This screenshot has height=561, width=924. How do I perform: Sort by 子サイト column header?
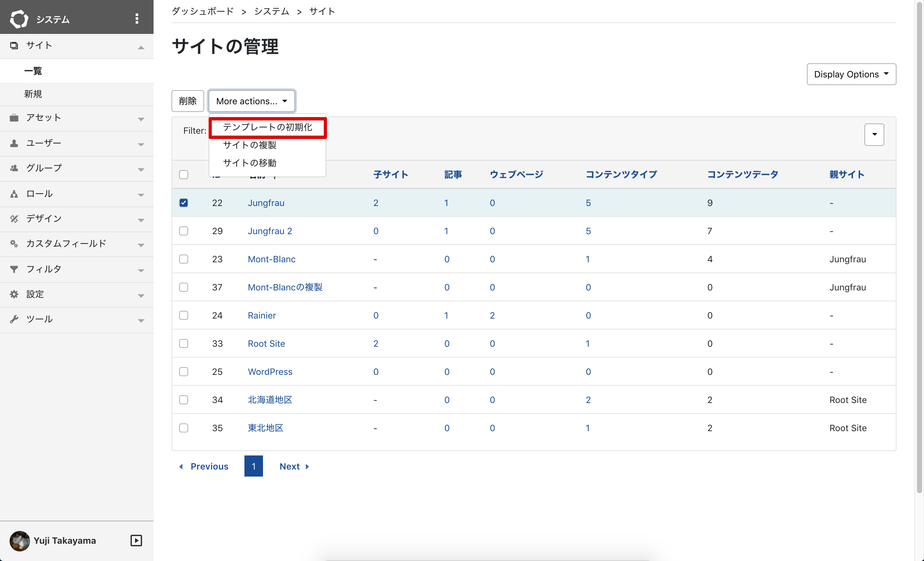(x=391, y=174)
